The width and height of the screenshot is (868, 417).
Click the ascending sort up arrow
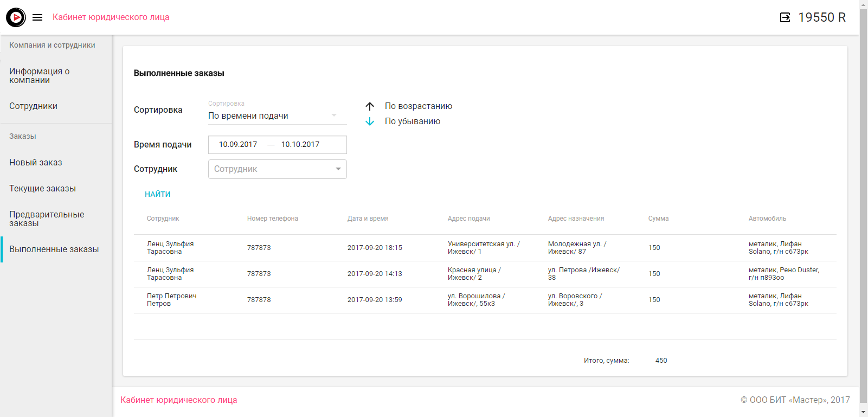[x=370, y=106]
